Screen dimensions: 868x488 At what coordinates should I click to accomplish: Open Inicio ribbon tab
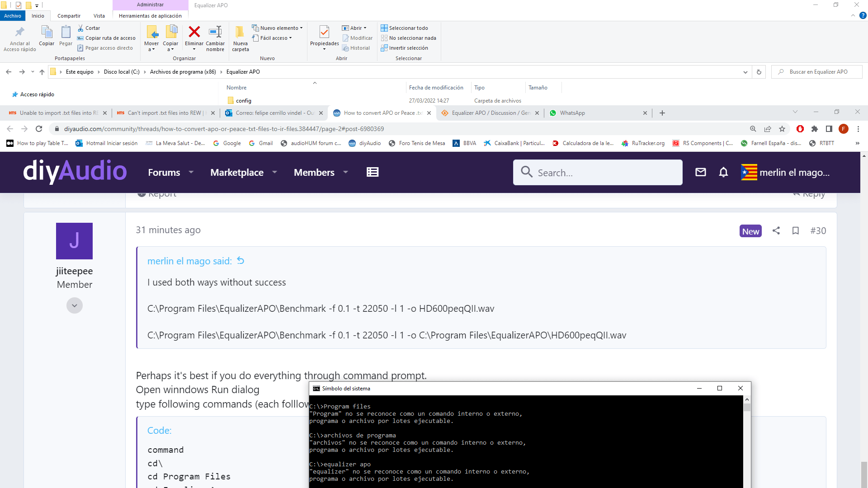pos(38,16)
